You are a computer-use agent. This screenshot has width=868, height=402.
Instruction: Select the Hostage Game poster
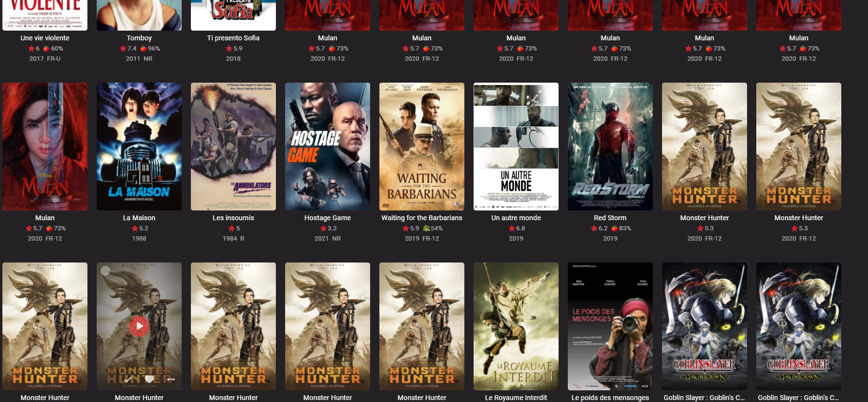point(327,146)
